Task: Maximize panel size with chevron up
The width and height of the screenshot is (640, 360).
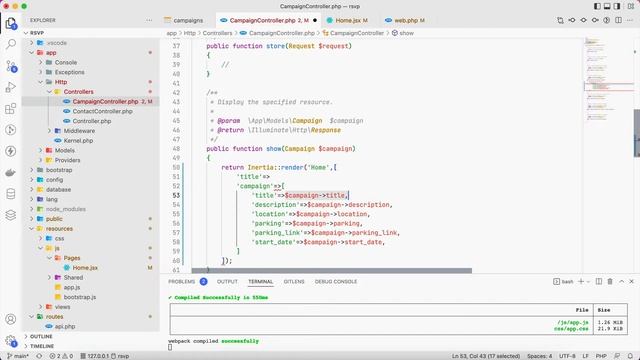Action: 621,281
